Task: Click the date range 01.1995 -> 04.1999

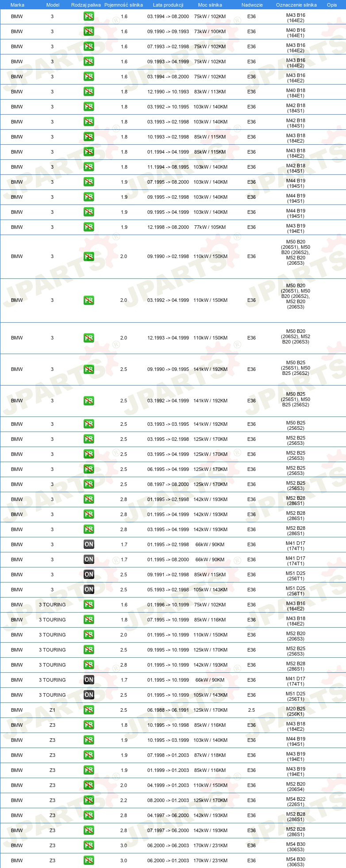Action: click(168, 514)
